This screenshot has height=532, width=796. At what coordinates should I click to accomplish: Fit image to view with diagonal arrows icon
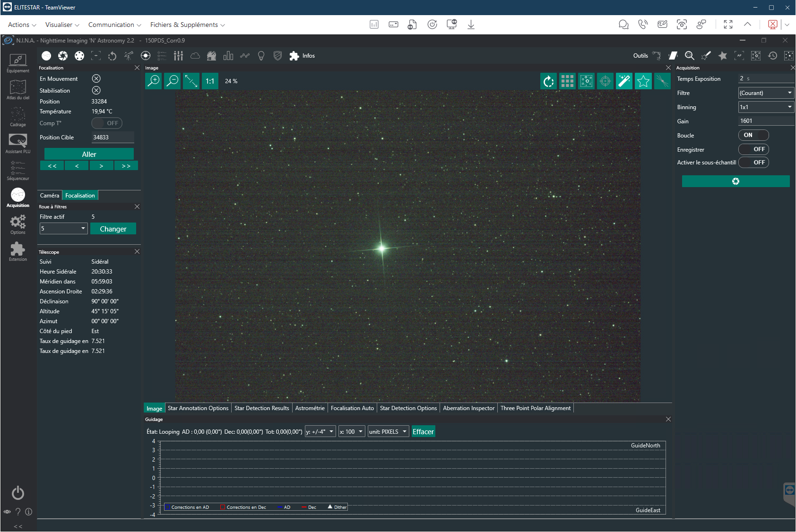coord(191,81)
